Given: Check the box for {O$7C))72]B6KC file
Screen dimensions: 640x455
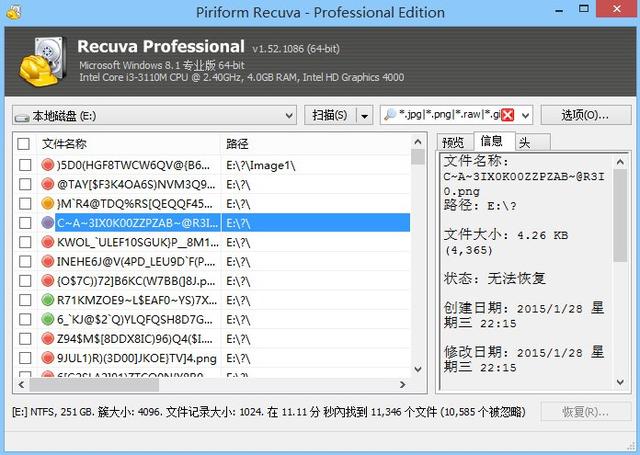Looking at the screenshot, I should coord(25,281).
